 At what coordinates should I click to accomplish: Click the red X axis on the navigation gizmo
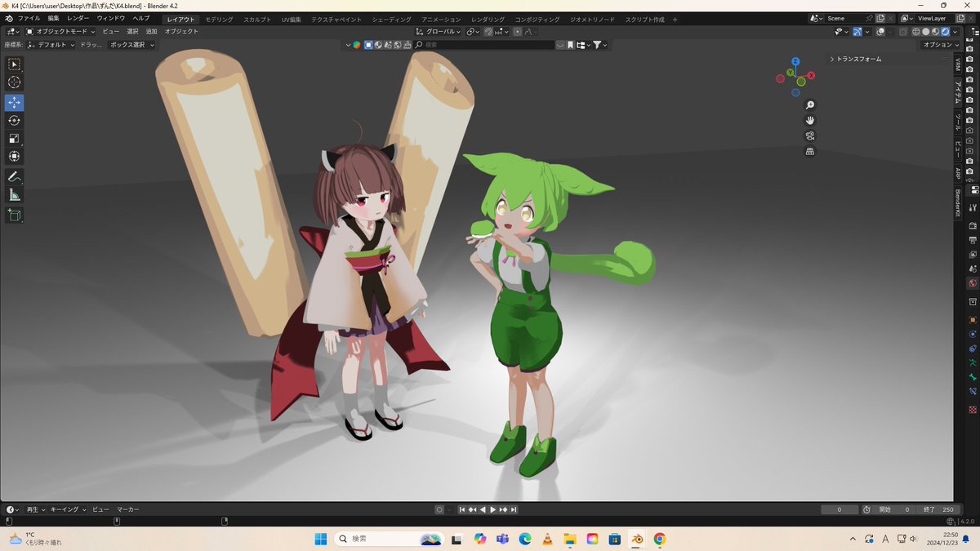click(x=811, y=75)
